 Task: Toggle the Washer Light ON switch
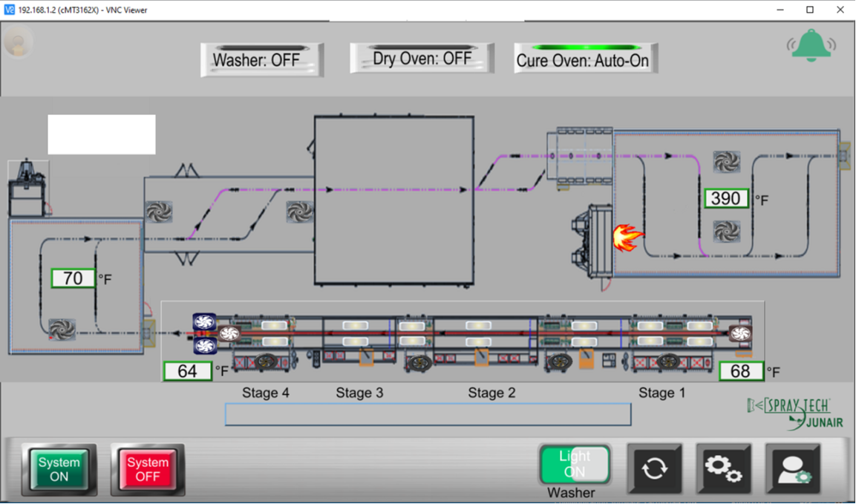575,464
